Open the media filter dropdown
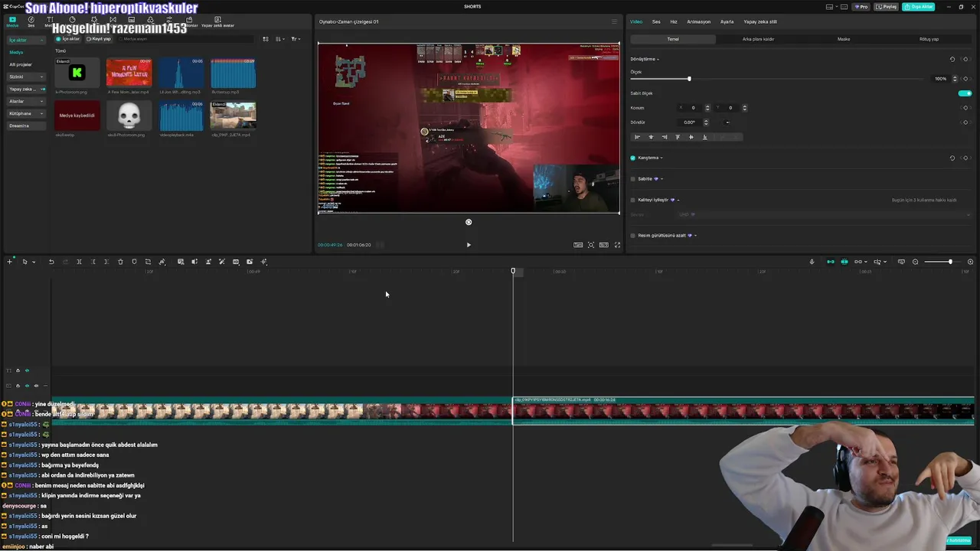980x551 pixels. tap(296, 39)
